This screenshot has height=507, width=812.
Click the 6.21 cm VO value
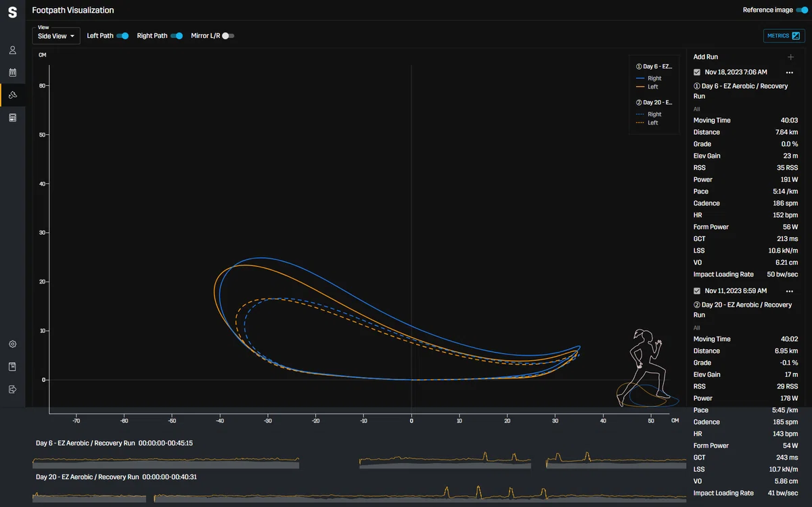[787, 263]
